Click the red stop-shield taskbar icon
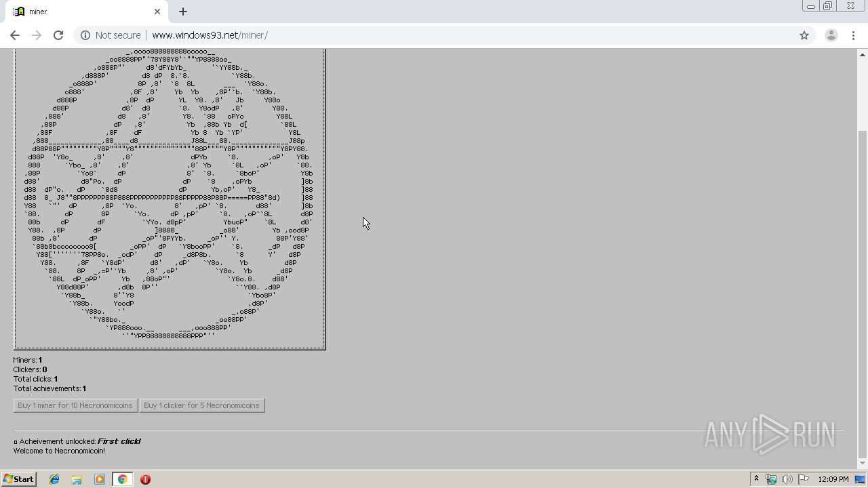Viewport: 868px width, 488px height. (145, 479)
